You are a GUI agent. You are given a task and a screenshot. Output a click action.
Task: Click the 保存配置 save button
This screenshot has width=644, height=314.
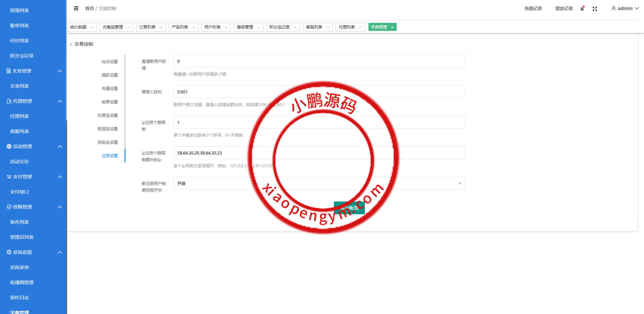[349, 208]
